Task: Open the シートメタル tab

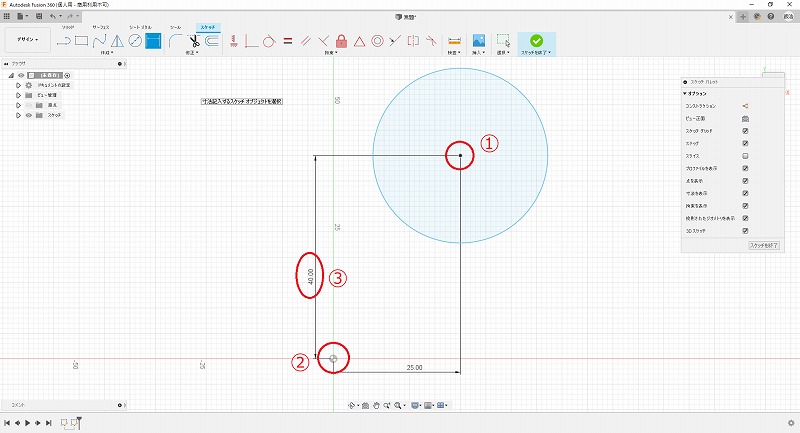Action: [x=139, y=27]
